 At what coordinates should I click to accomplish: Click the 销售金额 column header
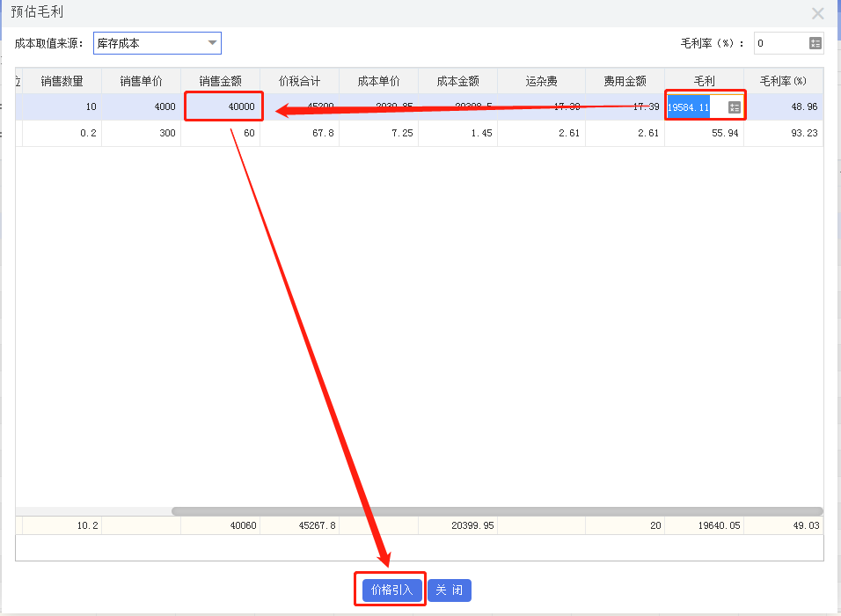coord(223,79)
